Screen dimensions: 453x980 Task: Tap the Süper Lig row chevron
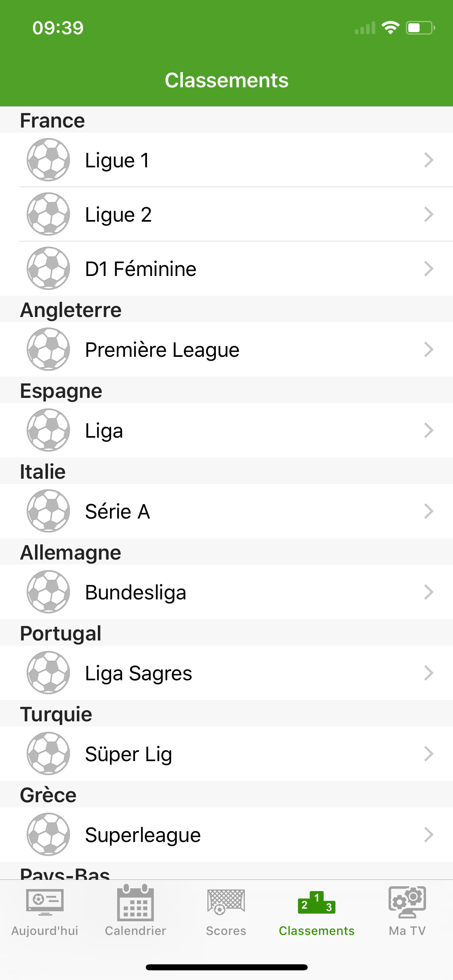[x=428, y=754]
